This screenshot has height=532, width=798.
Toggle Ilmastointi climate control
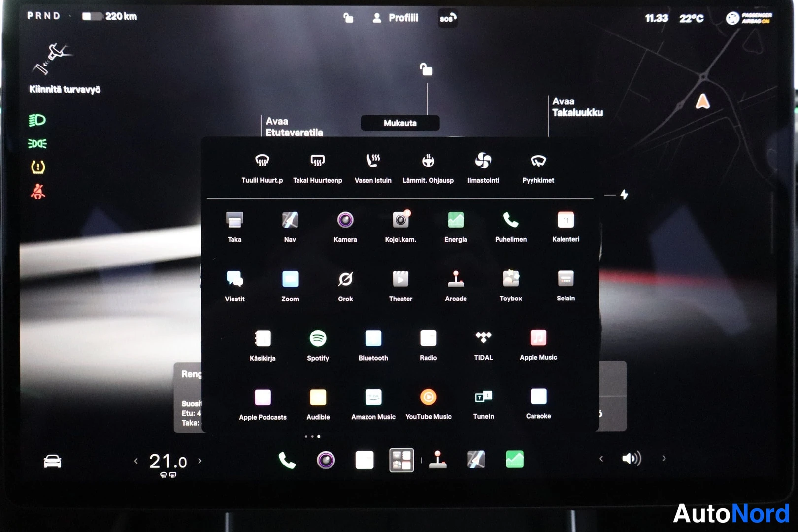(483, 168)
